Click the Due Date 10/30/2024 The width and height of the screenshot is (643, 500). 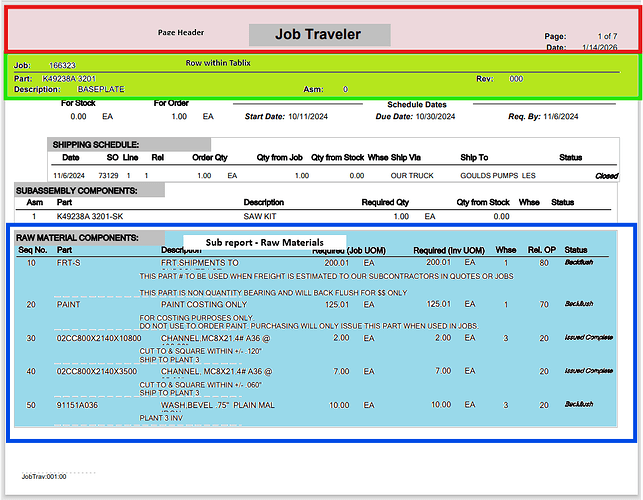436,116
